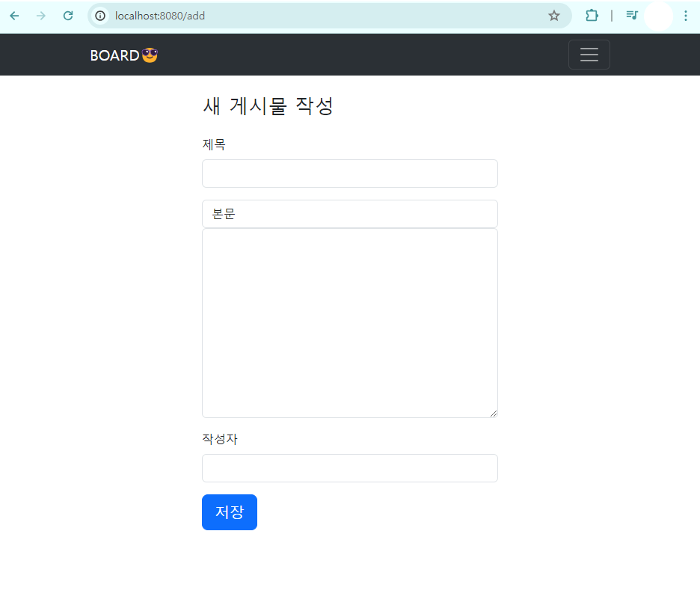Viewport: 700px width, 614px height.
Task: Open the profile avatar menu
Action: (x=658, y=16)
